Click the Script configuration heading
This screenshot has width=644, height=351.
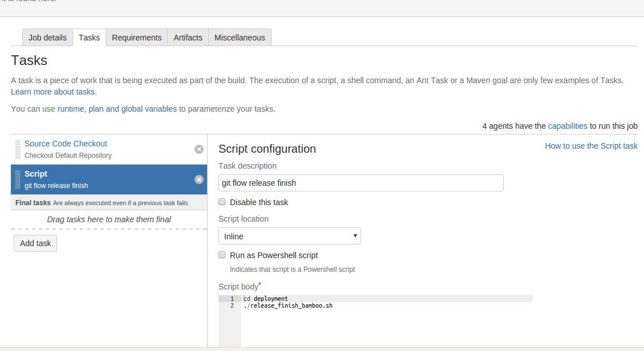click(x=267, y=149)
